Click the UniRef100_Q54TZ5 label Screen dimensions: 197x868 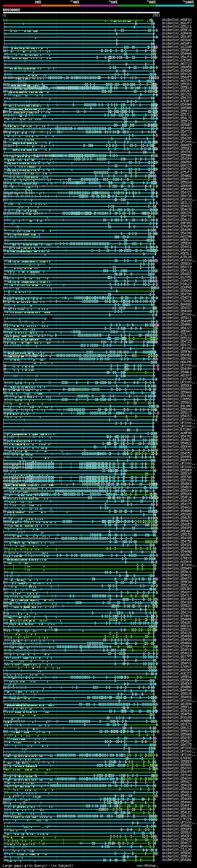pyautogui.click(x=177, y=341)
